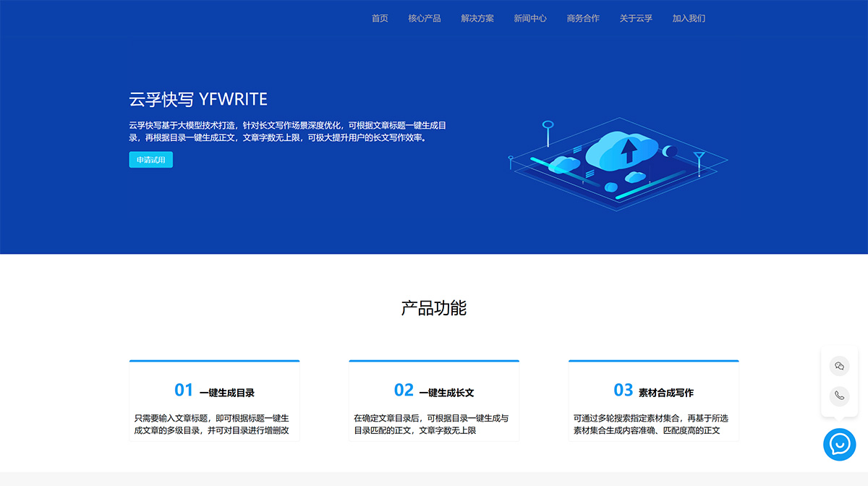The image size is (868, 486).
Task: Open the WeChat contact icon
Action: coord(839,367)
